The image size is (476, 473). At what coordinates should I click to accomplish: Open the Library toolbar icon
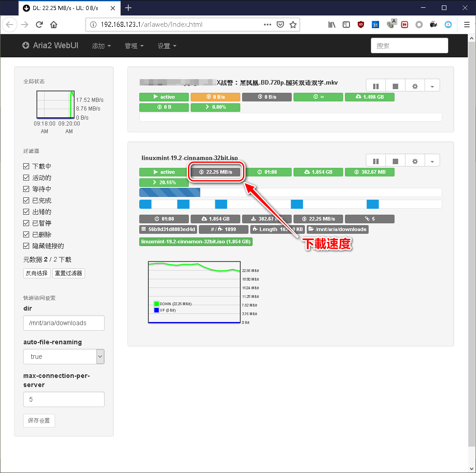(332, 25)
